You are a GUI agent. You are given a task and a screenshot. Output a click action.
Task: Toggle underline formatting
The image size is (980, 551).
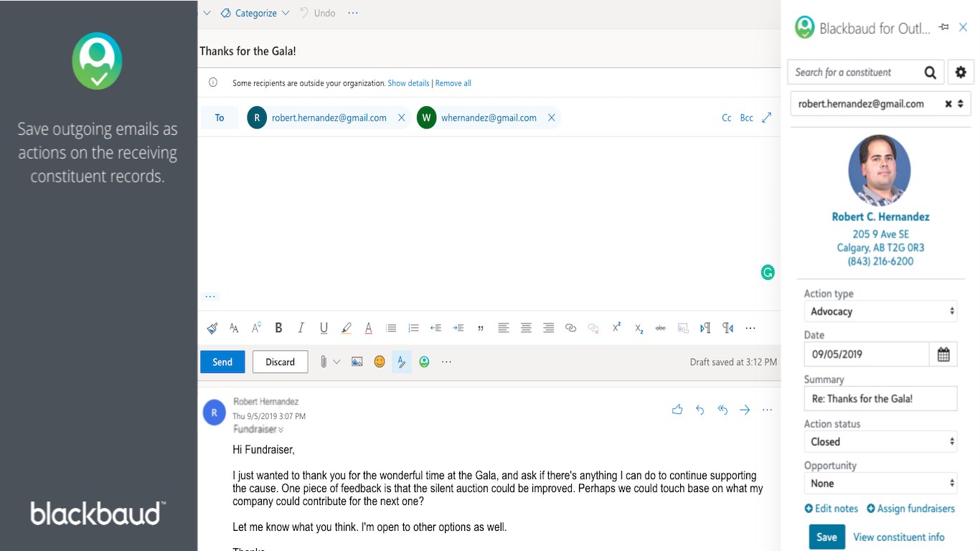point(324,328)
